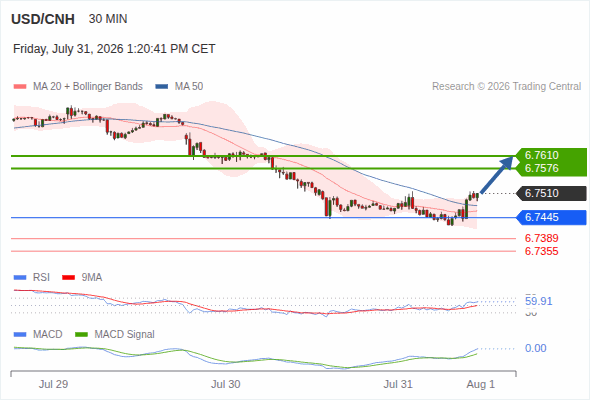This screenshot has width=590, height=400.
Task: Click the blue upward trend arrow
Action: tap(497, 175)
